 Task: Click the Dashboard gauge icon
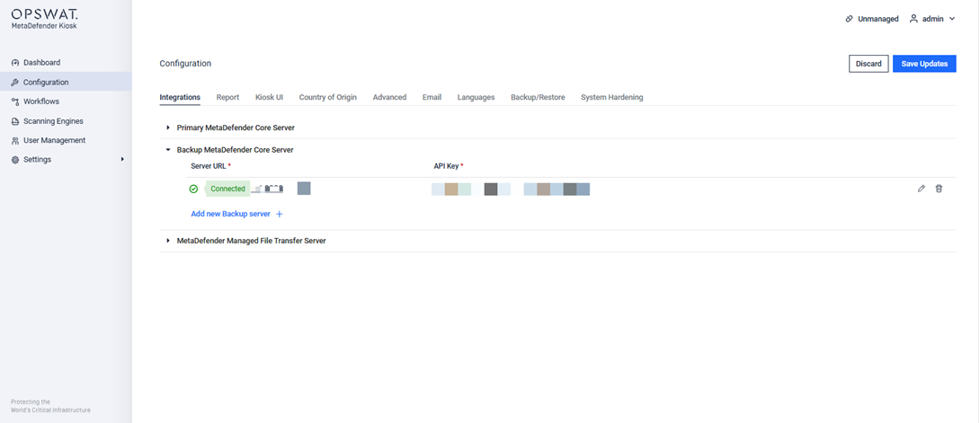coord(15,62)
